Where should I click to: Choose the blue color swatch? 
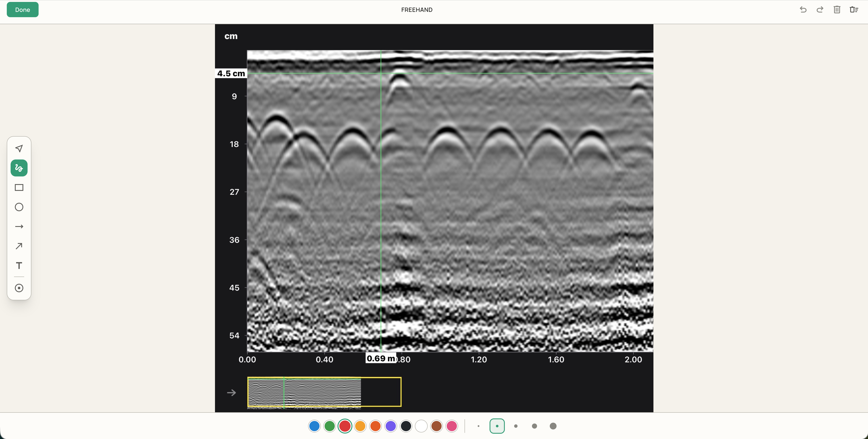point(314,426)
